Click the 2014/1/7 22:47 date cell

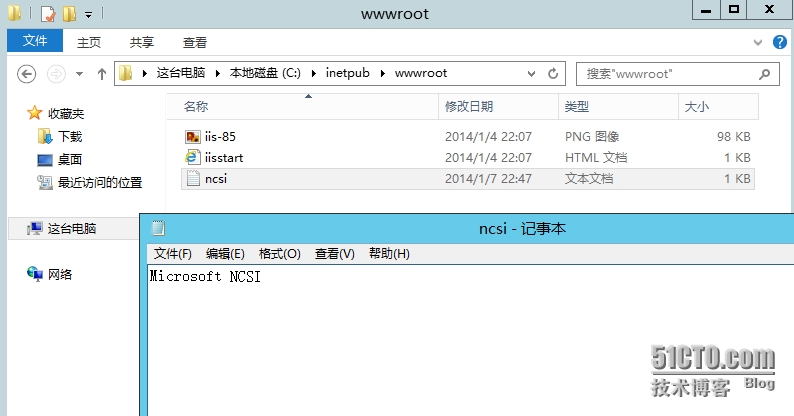pyautogui.click(x=488, y=179)
